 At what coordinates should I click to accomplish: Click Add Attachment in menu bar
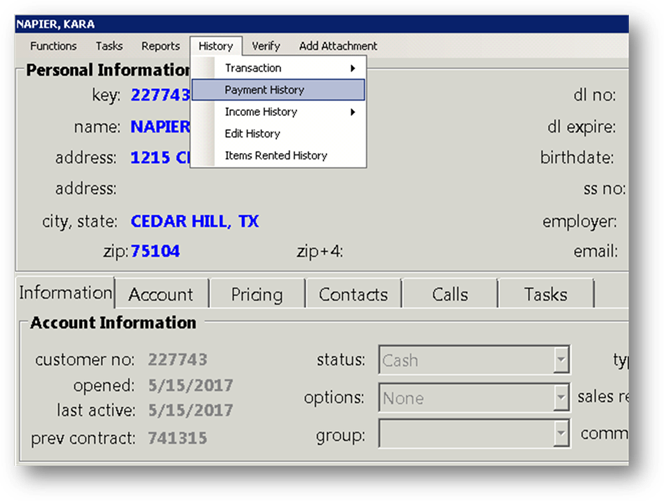pos(338,46)
